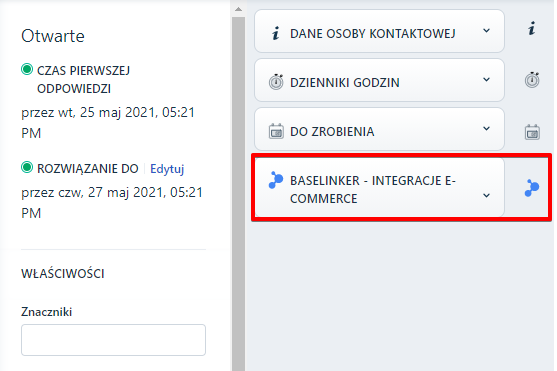The width and height of the screenshot is (557, 371).
Task: Click the scrollbar up arrow
Action: click(x=238, y=9)
